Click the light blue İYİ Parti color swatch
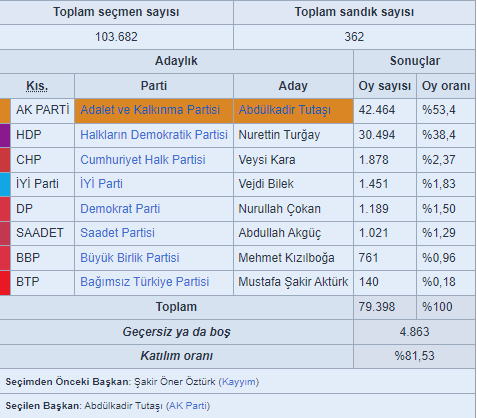The width and height of the screenshot is (477, 418). (5, 184)
